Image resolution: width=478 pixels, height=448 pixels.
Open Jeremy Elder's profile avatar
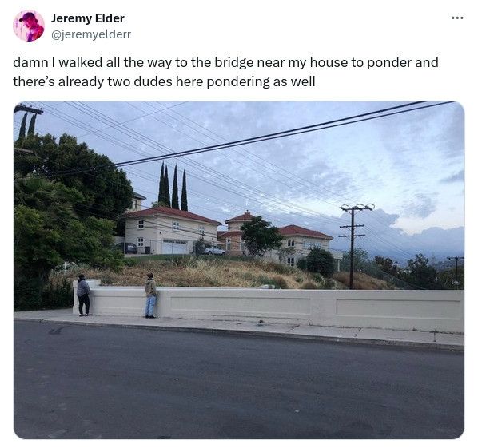pos(29,26)
